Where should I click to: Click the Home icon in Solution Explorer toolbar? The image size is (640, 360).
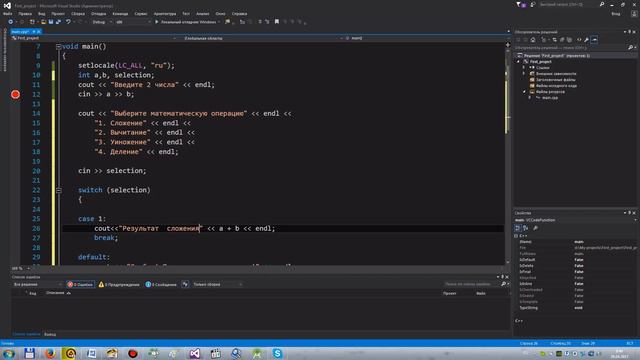(533, 40)
